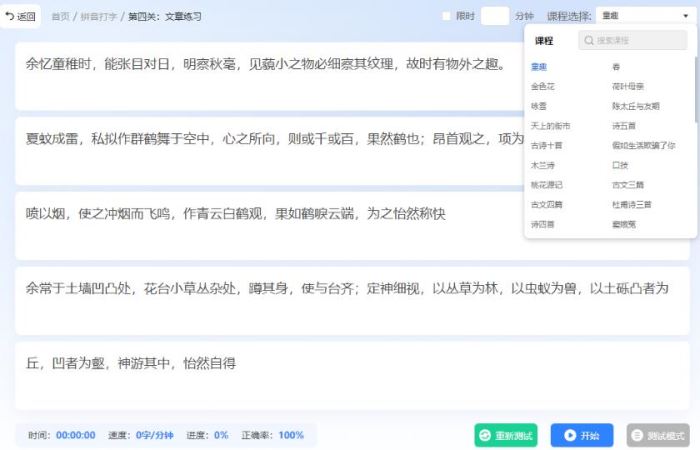Pick the 木兰诗 course
This screenshot has width=700, height=450.
tap(542, 165)
